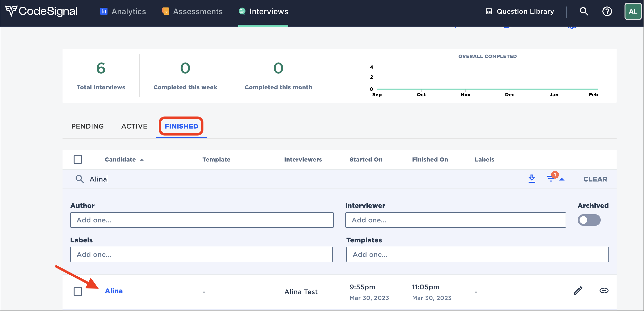Click the Finished On column header
Screen dimensions: 644x311
click(430, 159)
